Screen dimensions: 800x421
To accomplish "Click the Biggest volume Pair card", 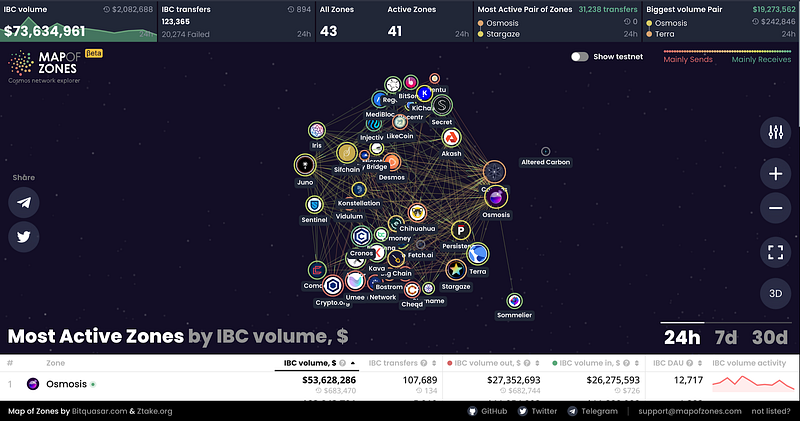I will click(721, 21).
